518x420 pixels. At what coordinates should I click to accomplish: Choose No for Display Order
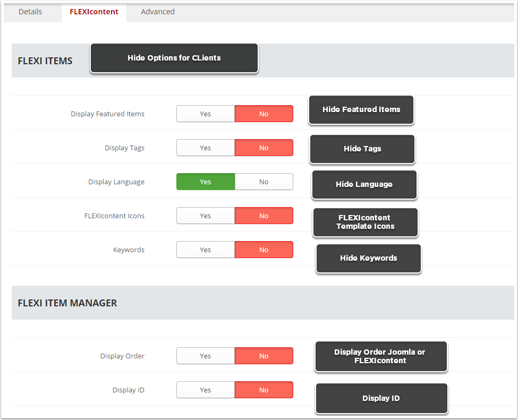tap(264, 356)
